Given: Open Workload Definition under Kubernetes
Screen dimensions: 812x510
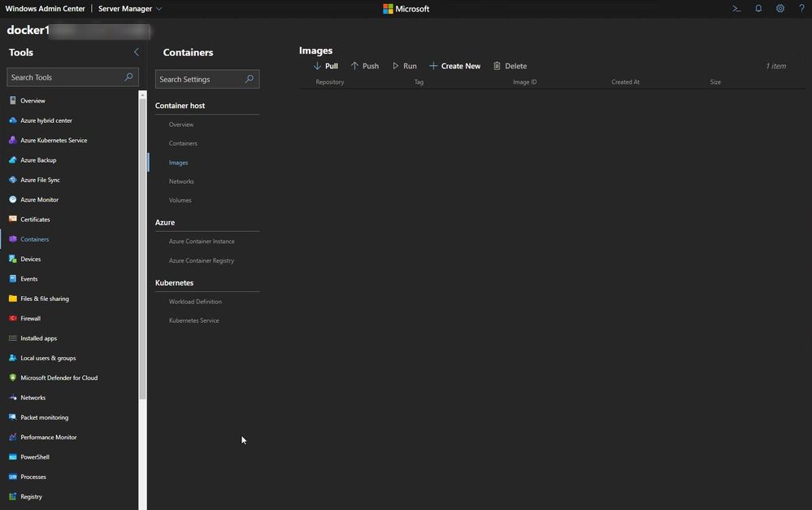Looking at the screenshot, I should [x=195, y=301].
